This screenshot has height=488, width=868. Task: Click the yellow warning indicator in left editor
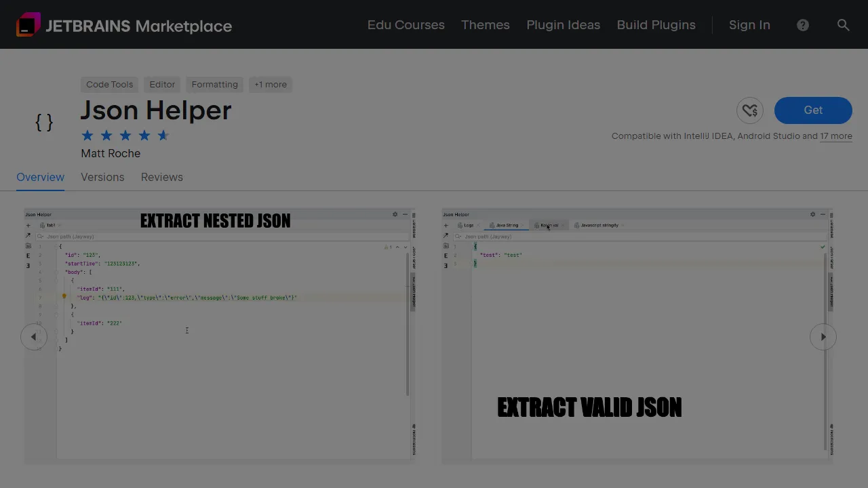(64, 297)
